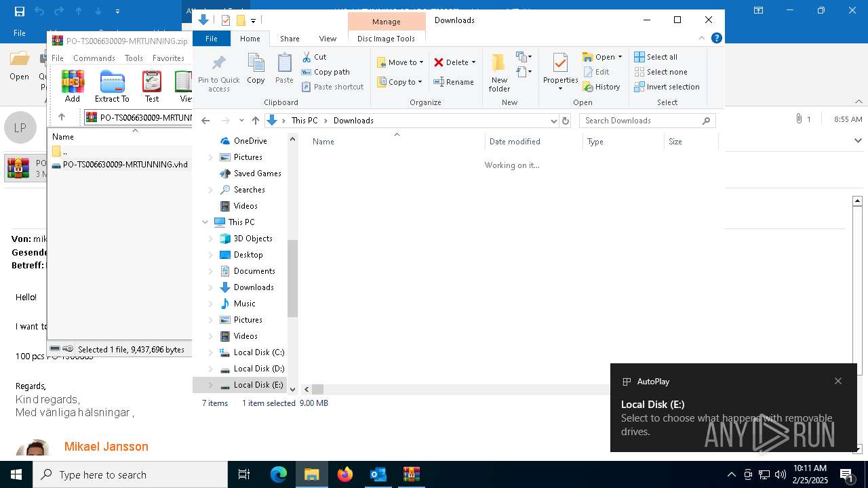Open Microsoft Edge from the taskbar

(x=279, y=474)
